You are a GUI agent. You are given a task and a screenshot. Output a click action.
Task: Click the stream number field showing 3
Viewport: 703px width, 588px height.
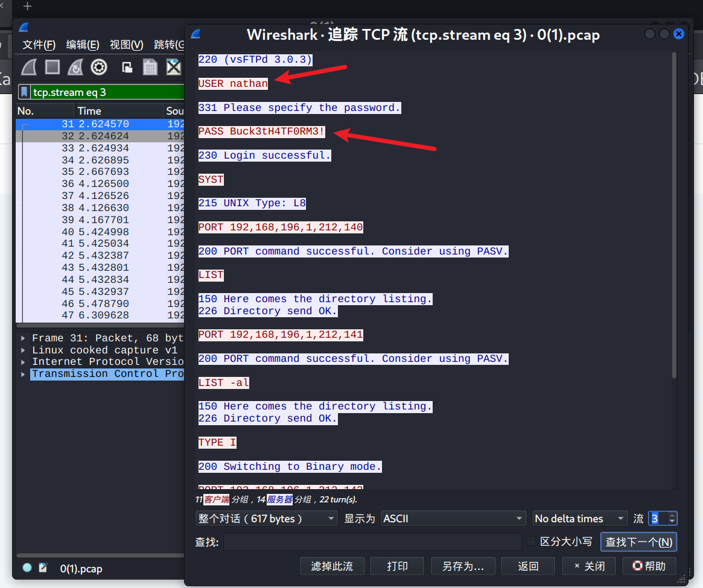(657, 519)
